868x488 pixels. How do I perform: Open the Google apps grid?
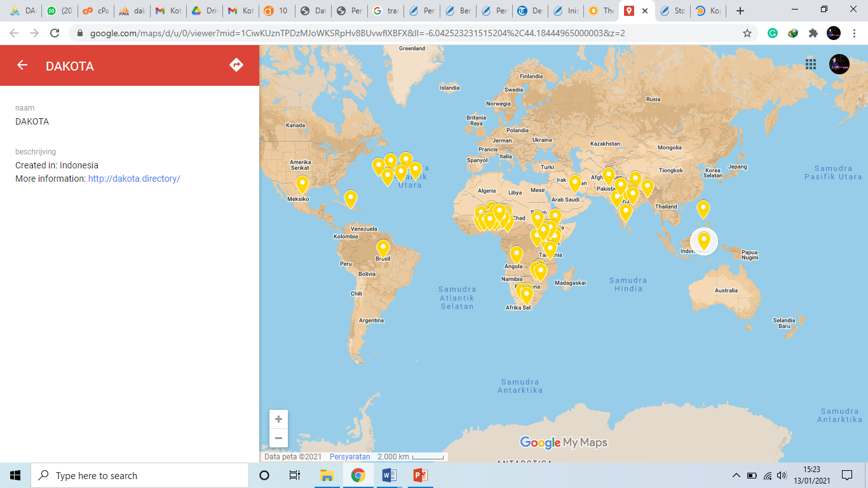pyautogui.click(x=811, y=64)
